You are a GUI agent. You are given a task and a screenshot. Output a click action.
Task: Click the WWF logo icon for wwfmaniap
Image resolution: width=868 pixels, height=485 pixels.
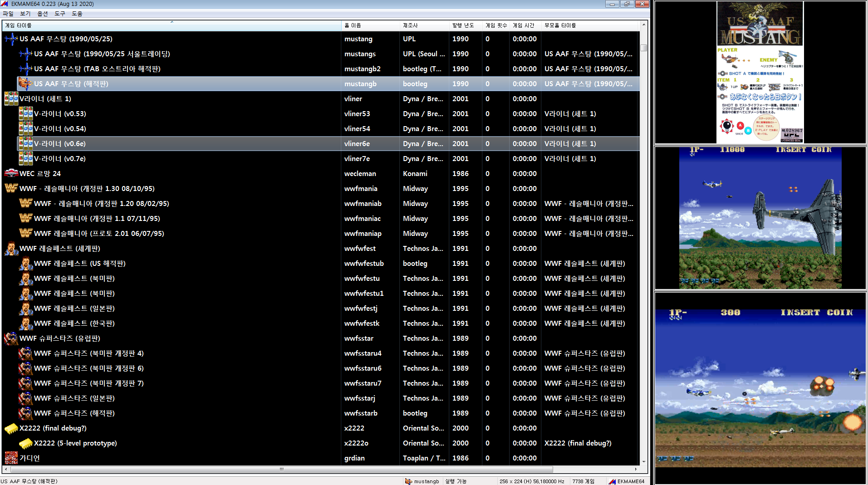click(25, 234)
